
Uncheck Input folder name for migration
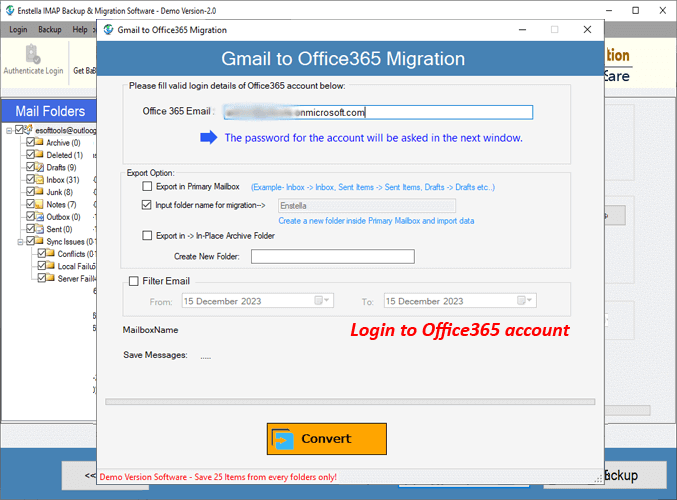tap(146, 205)
